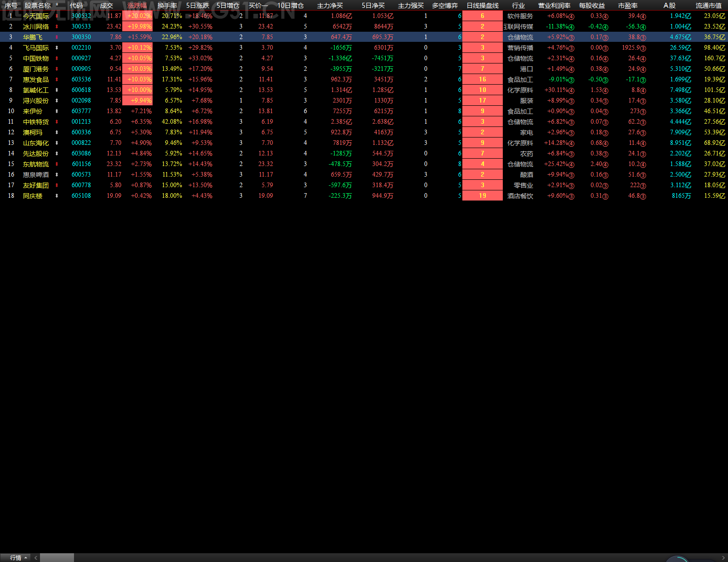
Task: Select the stock name 氯碱化工
Action: coord(36,90)
